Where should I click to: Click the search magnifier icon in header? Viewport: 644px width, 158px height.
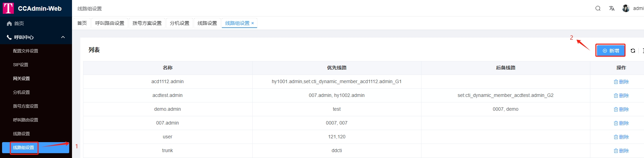click(598, 8)
